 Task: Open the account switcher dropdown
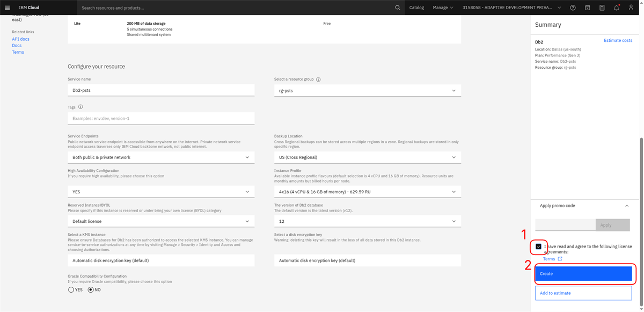[x=511, y=8]
